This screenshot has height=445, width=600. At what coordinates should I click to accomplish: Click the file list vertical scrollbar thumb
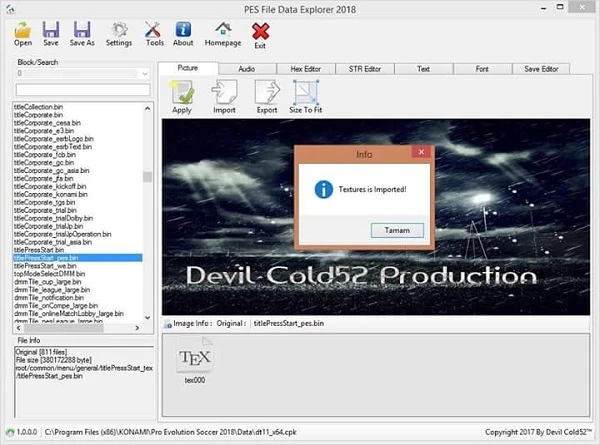point(147,177)
